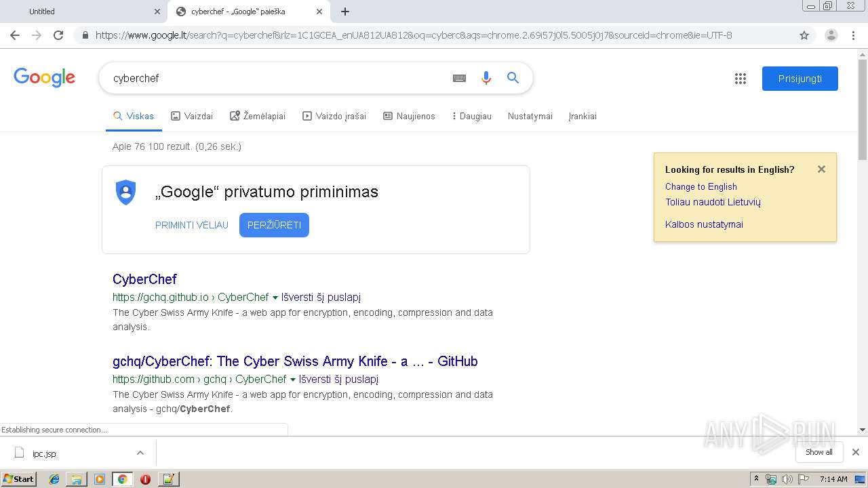The width and height of the screenshot is (868, 488).
Task: Open the Windows Start menu
Action: 18,479
